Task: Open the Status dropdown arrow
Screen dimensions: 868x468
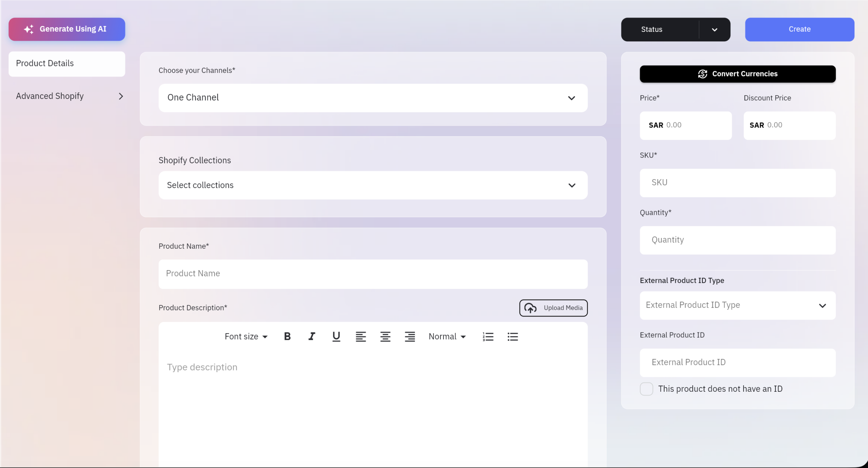Action: tap(714, 30)
